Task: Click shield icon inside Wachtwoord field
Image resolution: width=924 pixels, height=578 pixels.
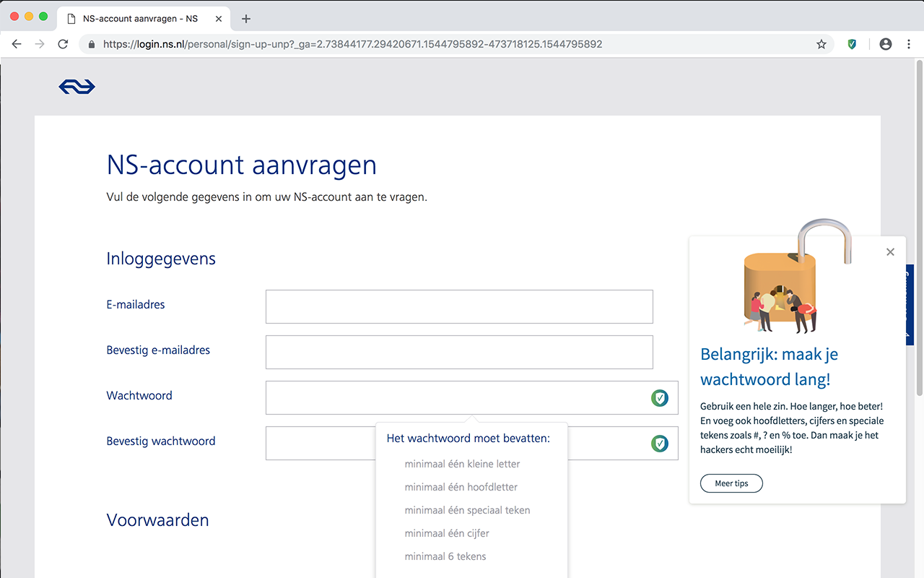Action: pyautogui.click(x=660, y=397)
